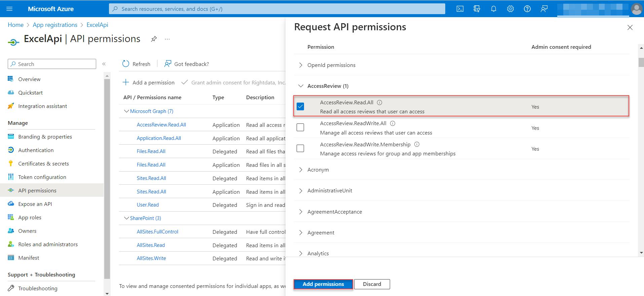Screen dimensions: 644x296
Task: Click the Add permissions button
Action: point(323,284)
